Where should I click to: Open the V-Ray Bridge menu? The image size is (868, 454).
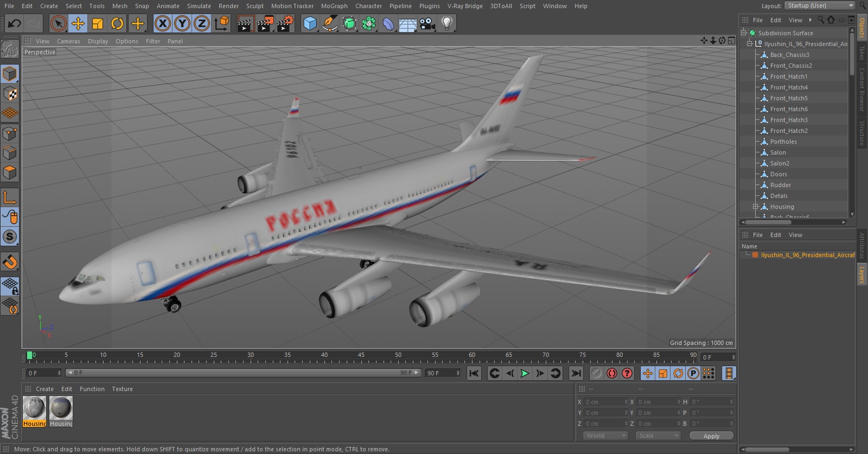click(465, 6)
